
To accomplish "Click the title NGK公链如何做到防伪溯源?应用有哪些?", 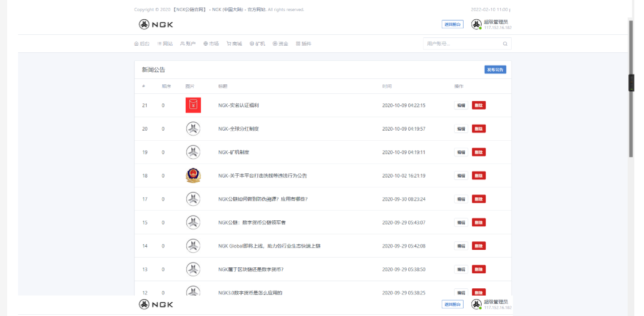I will pos(263,199).
